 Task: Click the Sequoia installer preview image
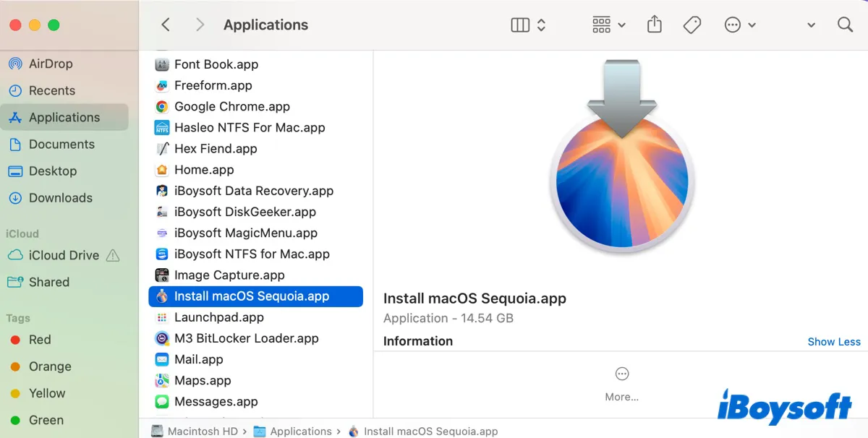pos(621,158)
